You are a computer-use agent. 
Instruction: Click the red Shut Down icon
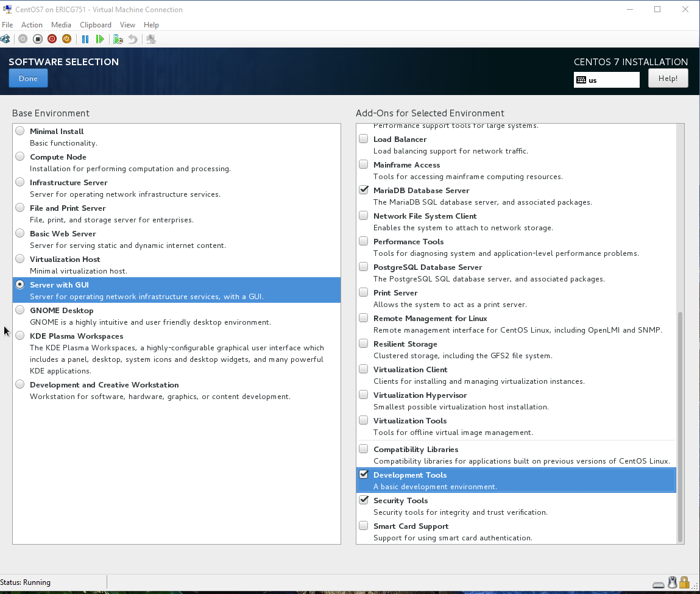click(x=52, y=39)
